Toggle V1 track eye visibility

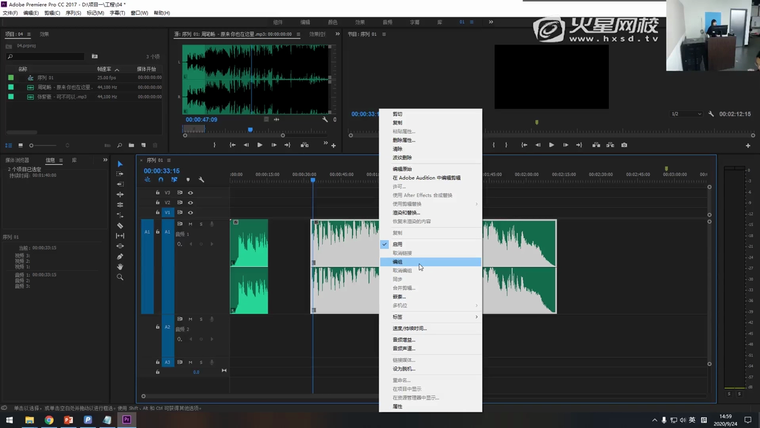(190, 212)
